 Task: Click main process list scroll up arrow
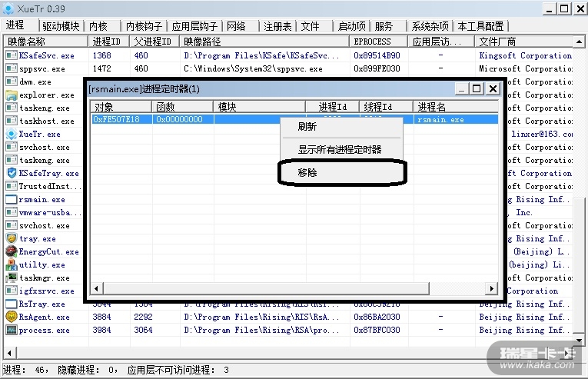[579, 42]
